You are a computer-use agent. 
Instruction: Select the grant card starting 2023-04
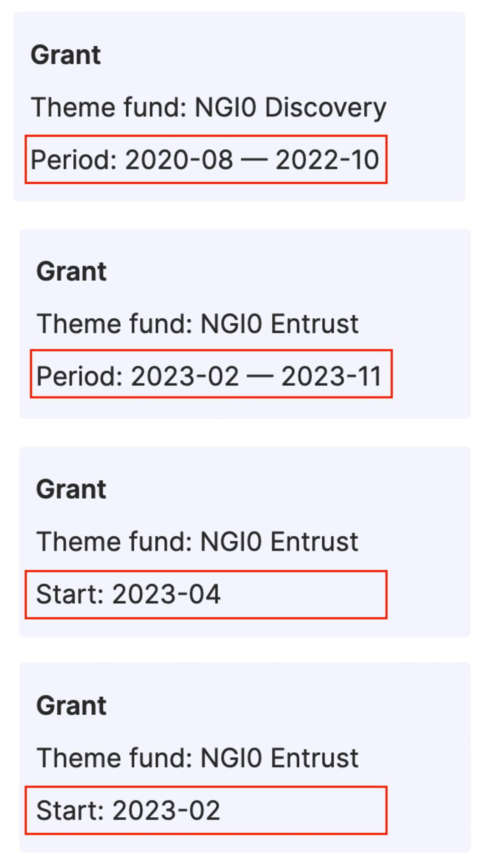coord(245,541)
